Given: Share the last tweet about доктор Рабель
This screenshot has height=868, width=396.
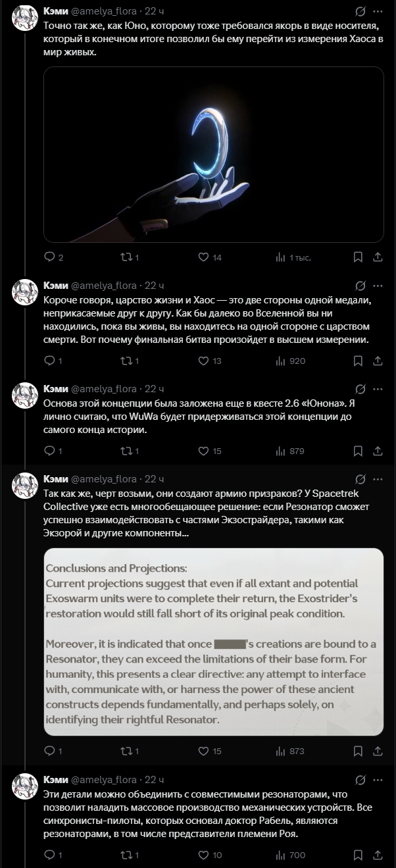Looking at the screenshot, I should pos(378,855).
